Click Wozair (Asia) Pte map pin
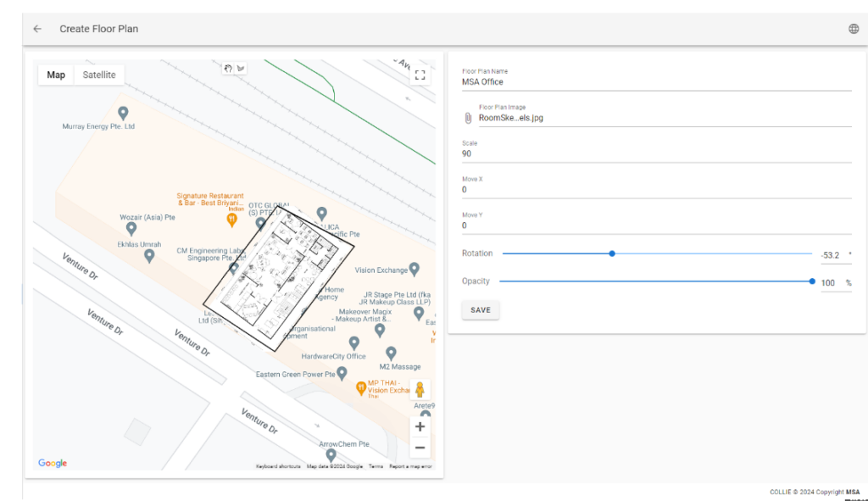 pos(131,228)
